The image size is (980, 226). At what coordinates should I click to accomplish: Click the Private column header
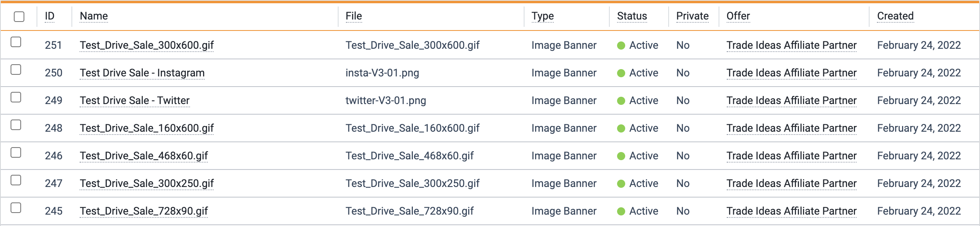pos(692,16)
